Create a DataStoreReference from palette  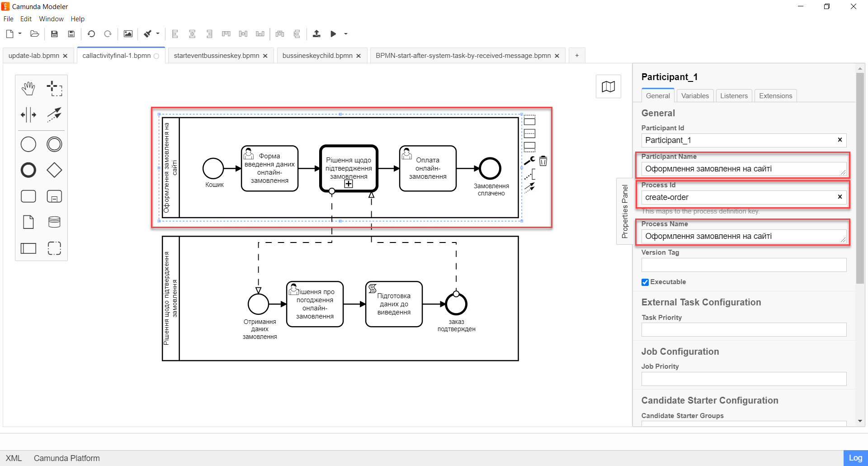coord(54,222)
